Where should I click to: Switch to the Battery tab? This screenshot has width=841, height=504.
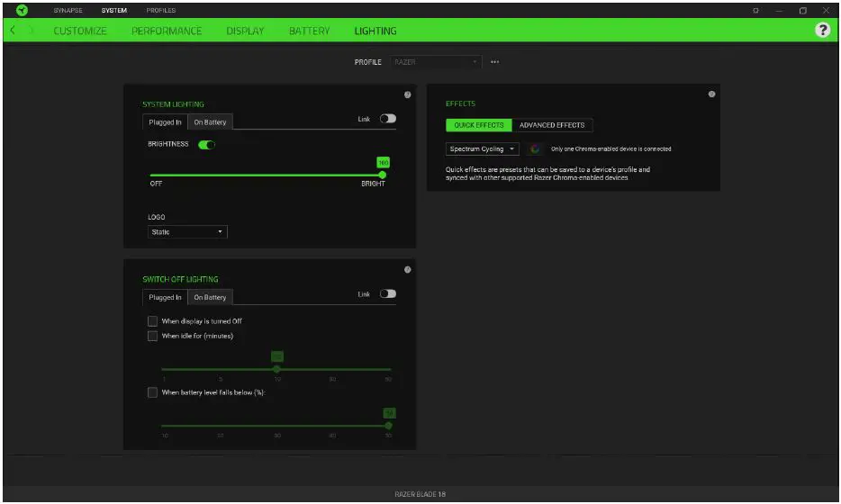[x=310, y=31]
